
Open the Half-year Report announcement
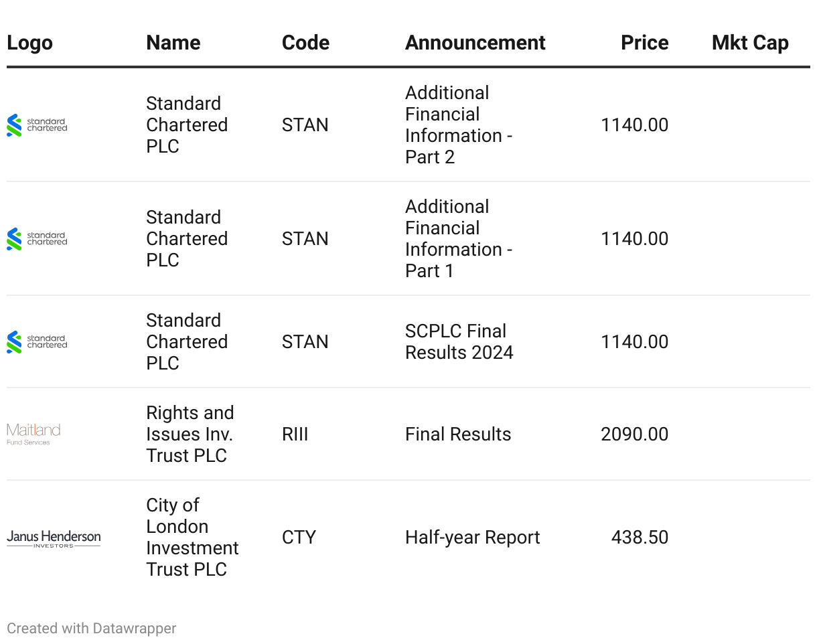coord(473,538)
